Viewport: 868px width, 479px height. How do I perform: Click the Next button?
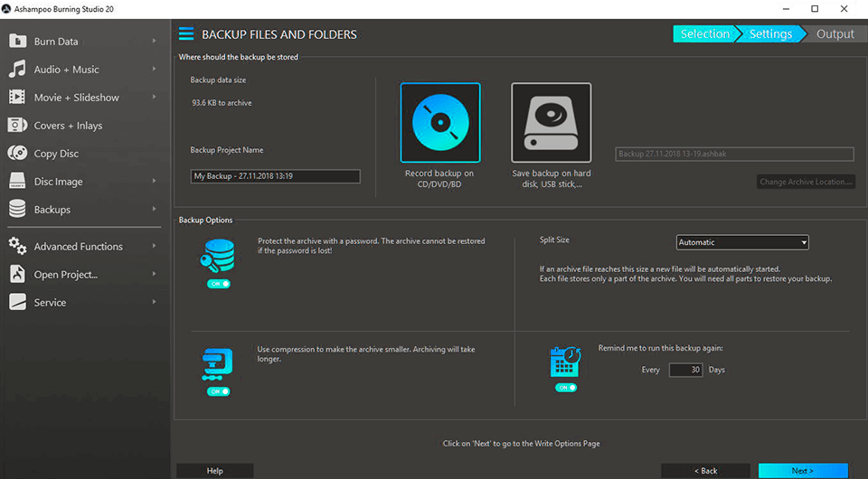pyautogui.click(x=803, y=471)
